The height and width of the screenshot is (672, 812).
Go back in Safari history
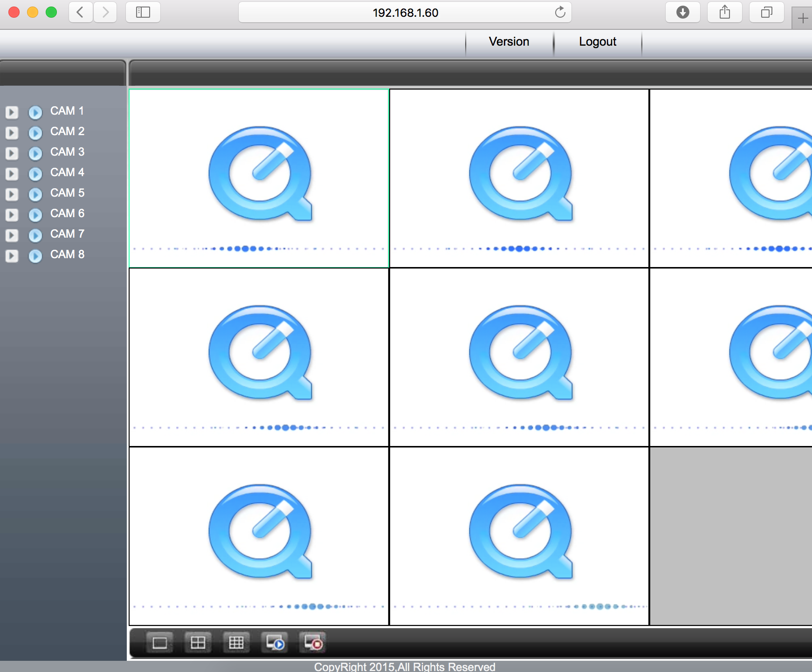(x=80, y=12)
